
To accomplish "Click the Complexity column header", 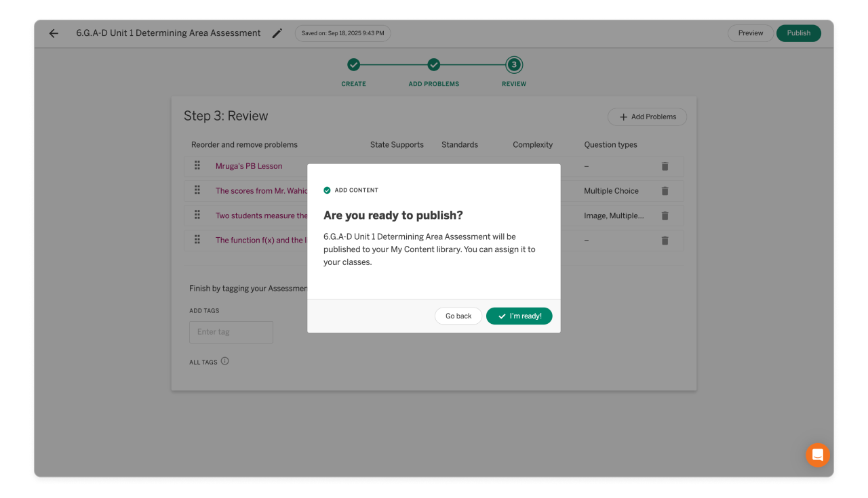I will [533, 145].
